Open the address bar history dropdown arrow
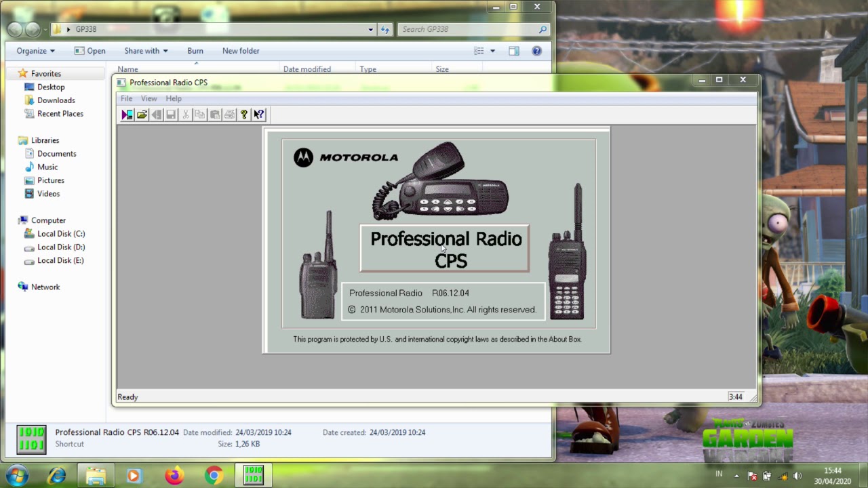Viewport: 868px width, 488px height. click(371, 29)
